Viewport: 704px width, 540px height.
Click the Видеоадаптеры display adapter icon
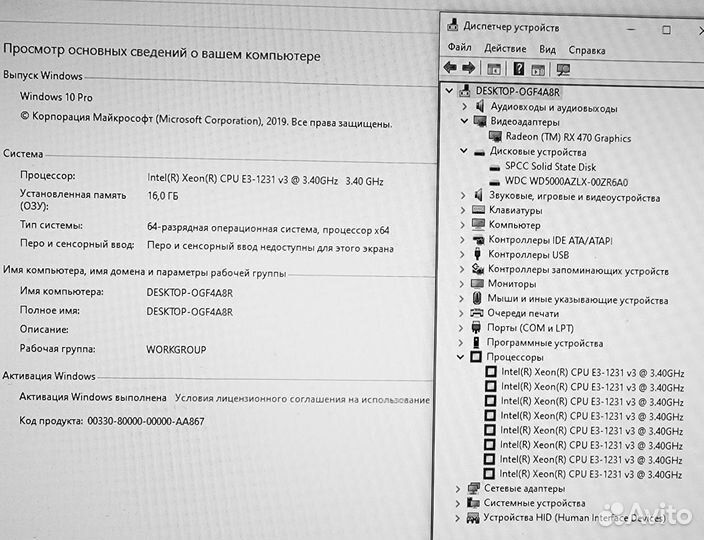click(x=480, y=121)
